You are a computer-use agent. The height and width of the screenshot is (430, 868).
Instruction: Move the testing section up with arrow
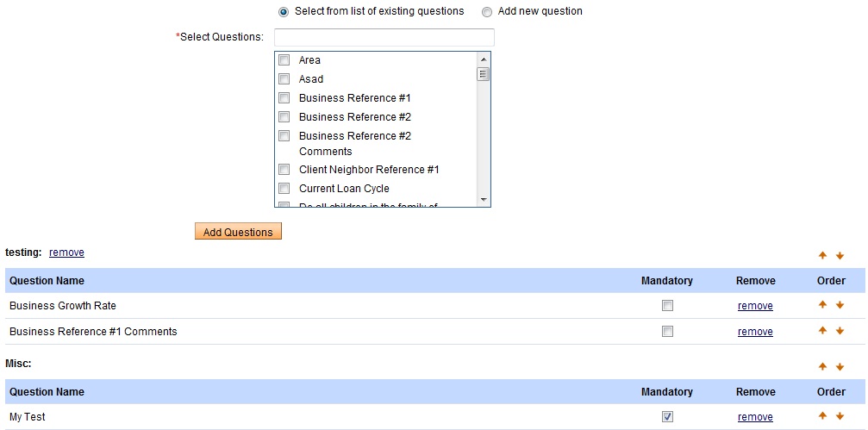click(822, 256)
